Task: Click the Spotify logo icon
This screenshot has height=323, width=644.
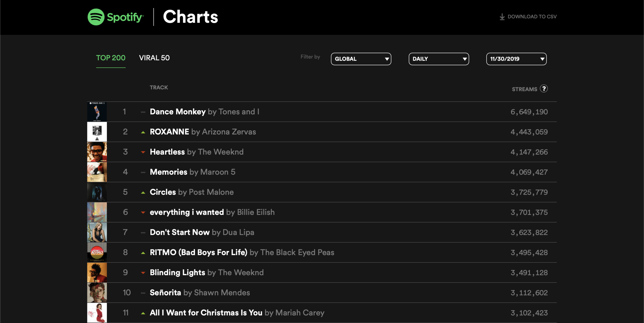Action: click(x=96, y=17)
